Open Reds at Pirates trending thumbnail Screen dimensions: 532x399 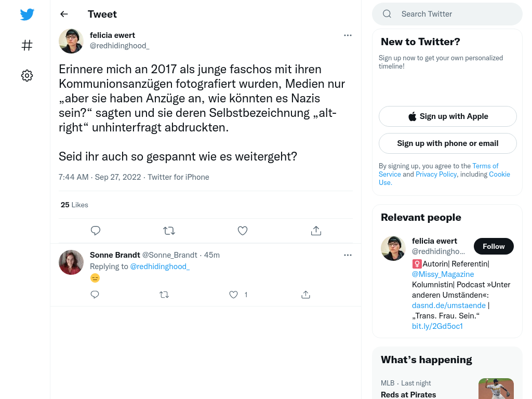[x=496, y=389]
